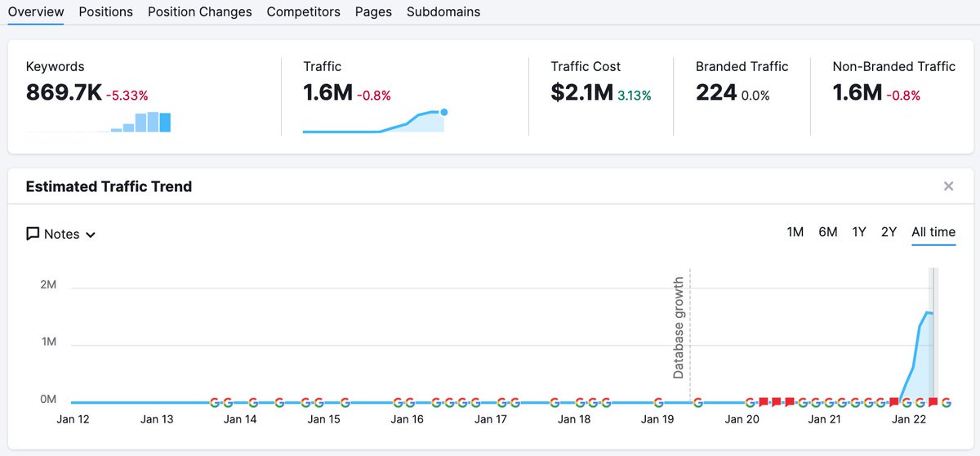
Task: Click first red flag note after Jan 20
Action: point(764,402)
